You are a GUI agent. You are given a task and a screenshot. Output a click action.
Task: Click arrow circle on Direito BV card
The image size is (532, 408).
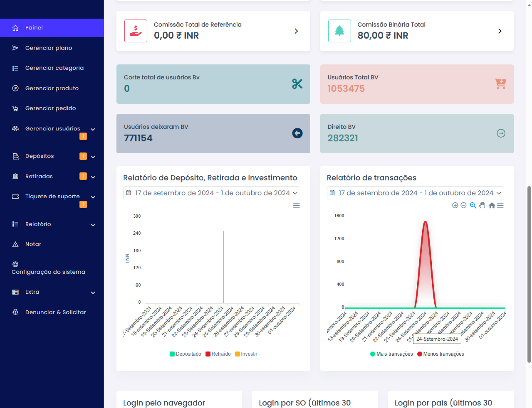pos(501,133)
